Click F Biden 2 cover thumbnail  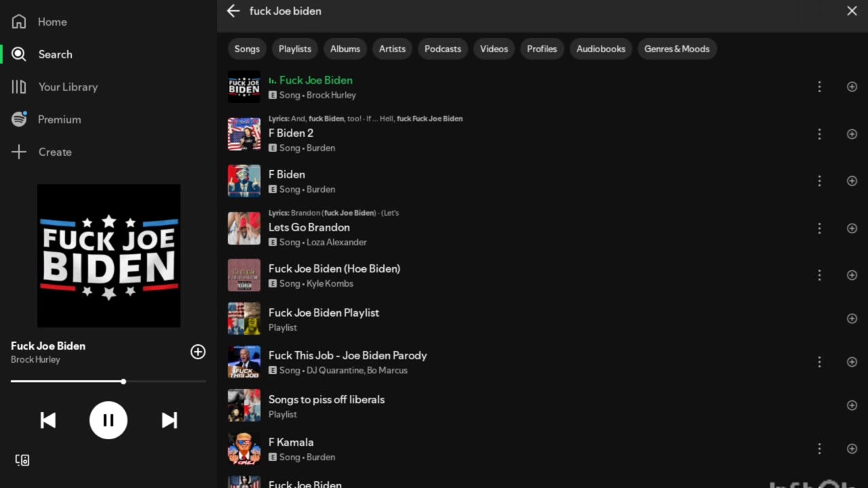[x=244, y=134]
